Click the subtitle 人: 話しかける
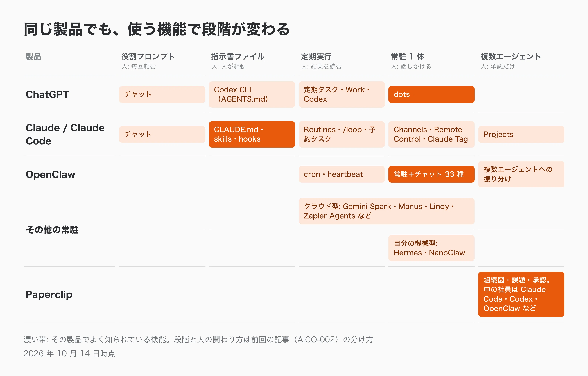The height and width of the screenshot is (376, 588). [411, 66]
